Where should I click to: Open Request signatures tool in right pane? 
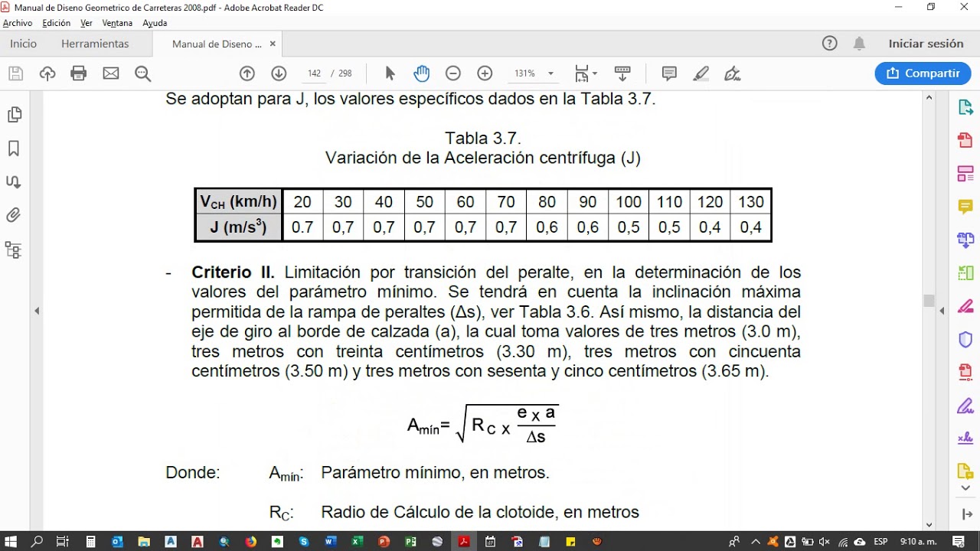965,439
